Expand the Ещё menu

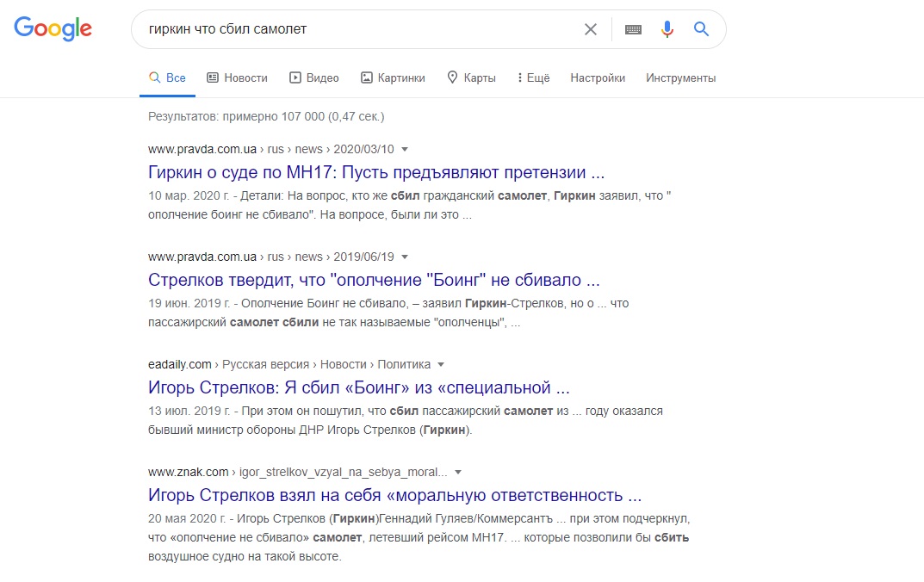(533, 77)
